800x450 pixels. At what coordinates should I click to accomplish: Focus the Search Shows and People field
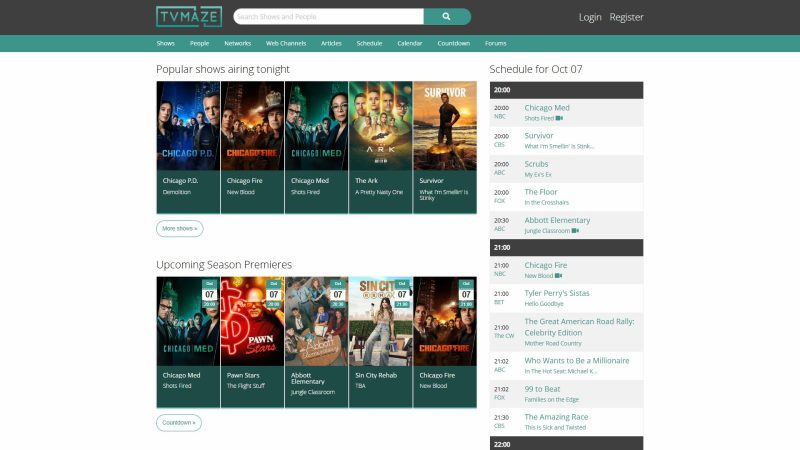point(328,16)
